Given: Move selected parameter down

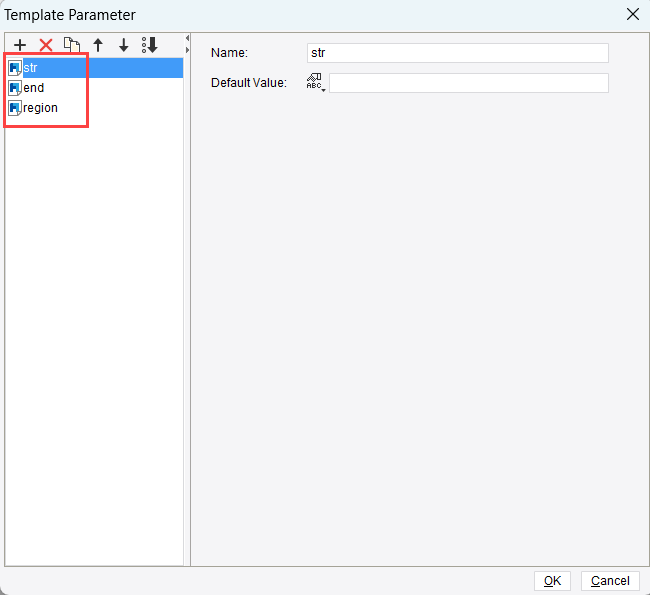Looking at the screenshot, I should pyautogui.click(x=124, y=45).
